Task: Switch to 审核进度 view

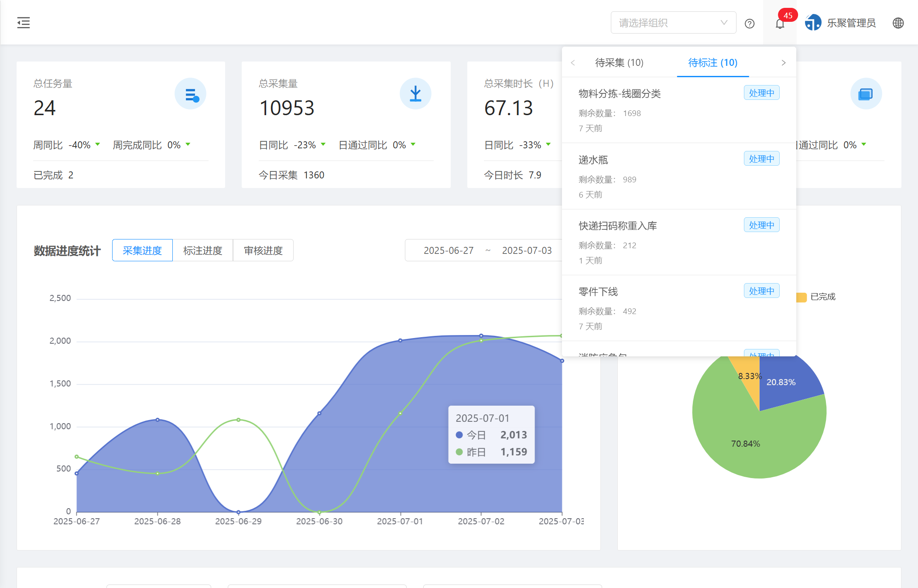Action: 263,250
